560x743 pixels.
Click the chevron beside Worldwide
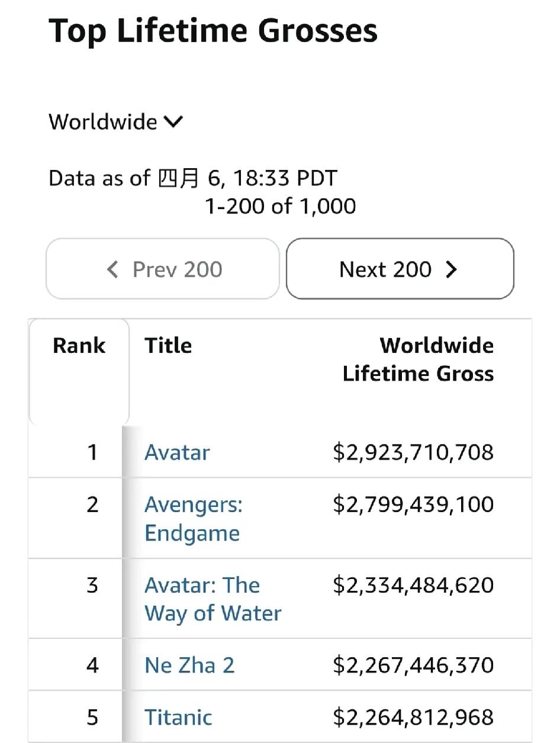click(x=173, y=122)
